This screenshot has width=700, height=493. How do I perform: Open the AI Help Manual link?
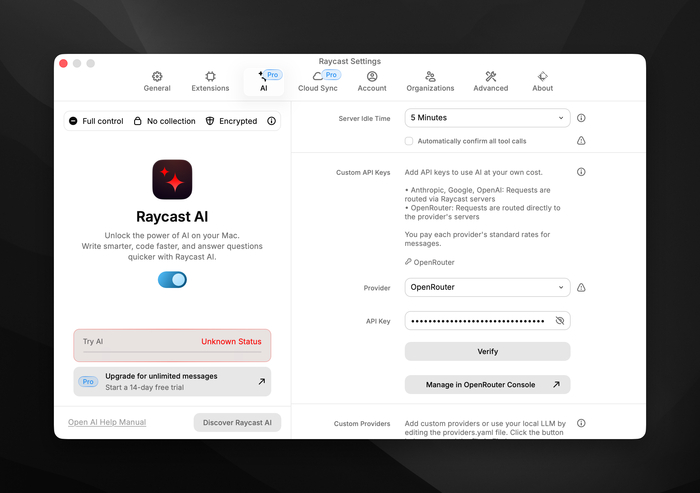pyautogui.click(x=107, y=422)
